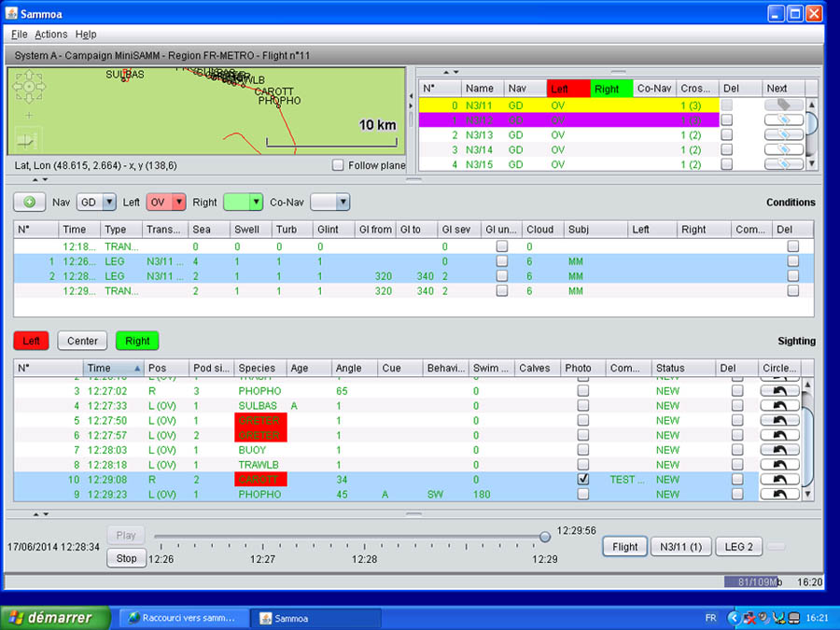This screenshot has width=840, height=630.
Task: Click the LEG 2 button
Action: [739, 546]
